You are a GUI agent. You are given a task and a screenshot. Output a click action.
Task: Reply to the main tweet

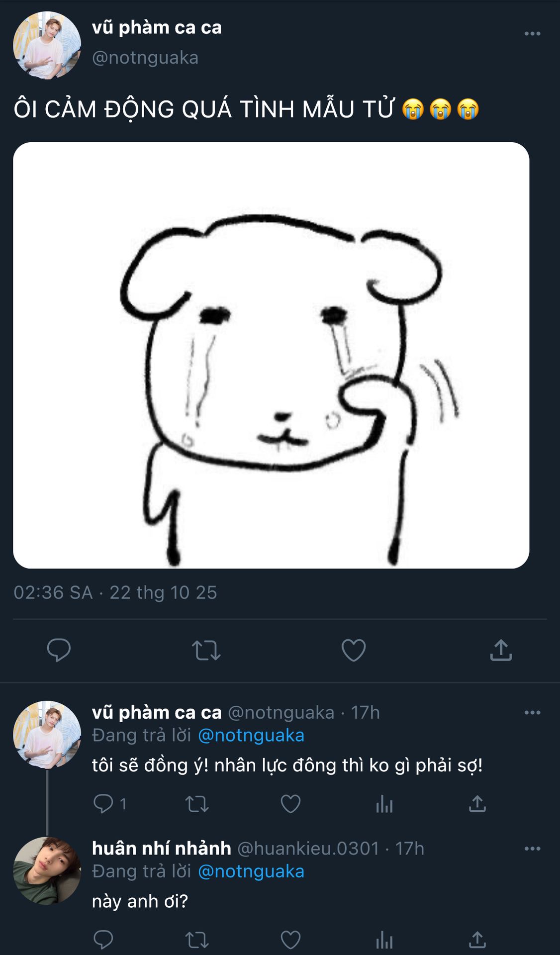tap(59, 650)
